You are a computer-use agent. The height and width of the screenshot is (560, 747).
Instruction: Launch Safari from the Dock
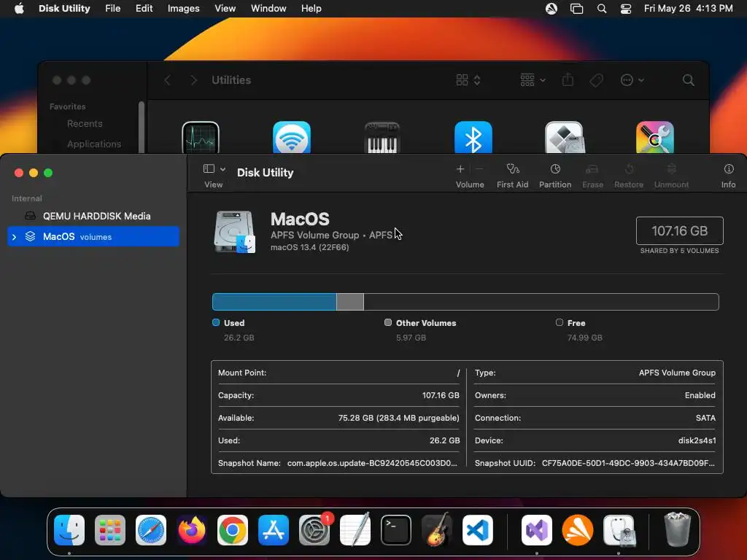[x=151, y=530]
